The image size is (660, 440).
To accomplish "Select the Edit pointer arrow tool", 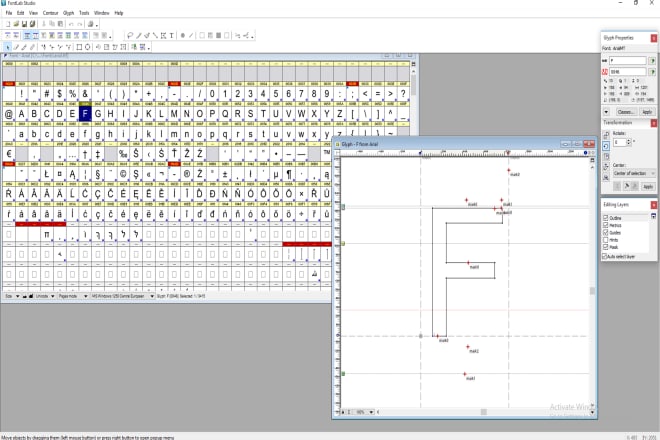I will click(8, 47).
